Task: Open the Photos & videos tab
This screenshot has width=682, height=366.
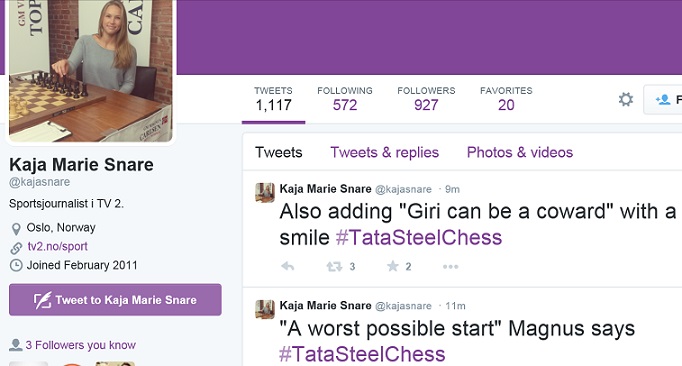Action: (520, 152)
